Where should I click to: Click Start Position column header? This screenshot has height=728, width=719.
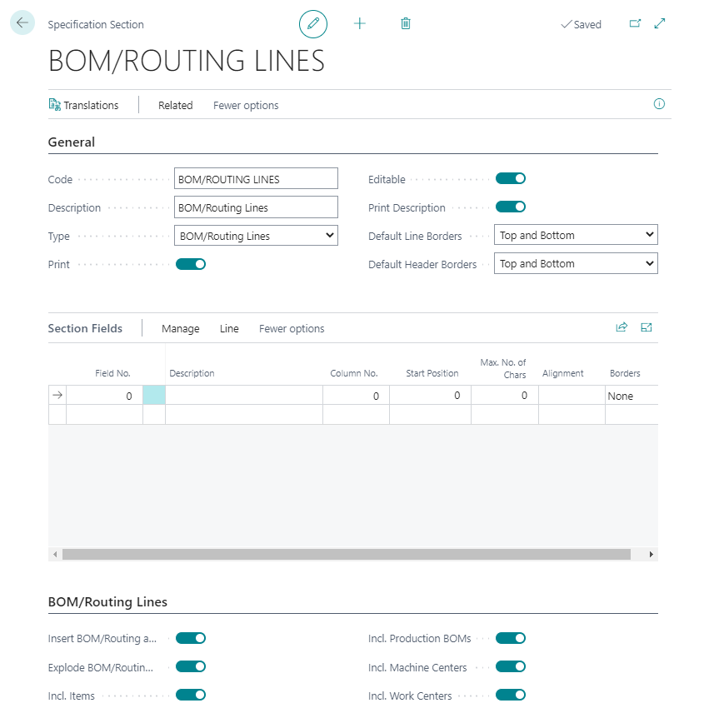click(432, 373)
